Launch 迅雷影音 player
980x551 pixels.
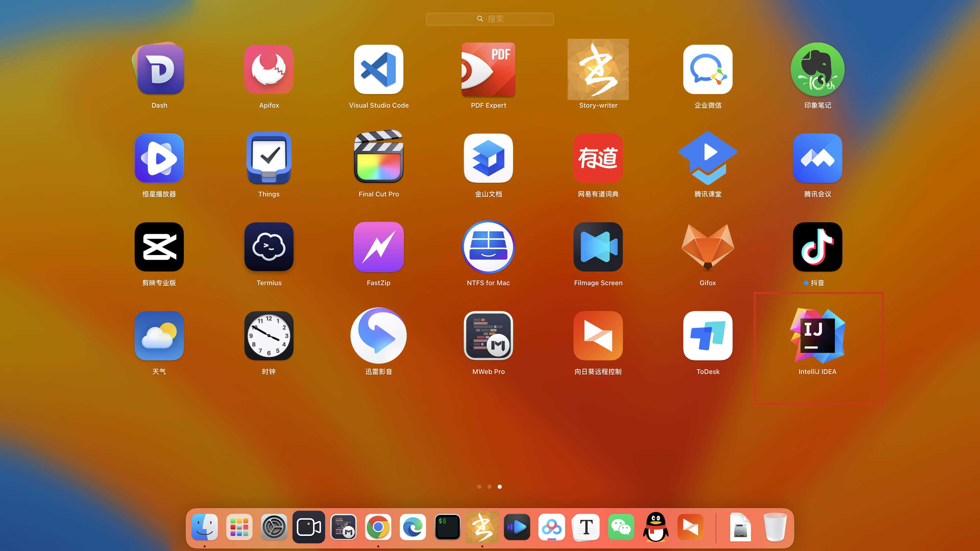pyautogui.click(x=378, y=336)
